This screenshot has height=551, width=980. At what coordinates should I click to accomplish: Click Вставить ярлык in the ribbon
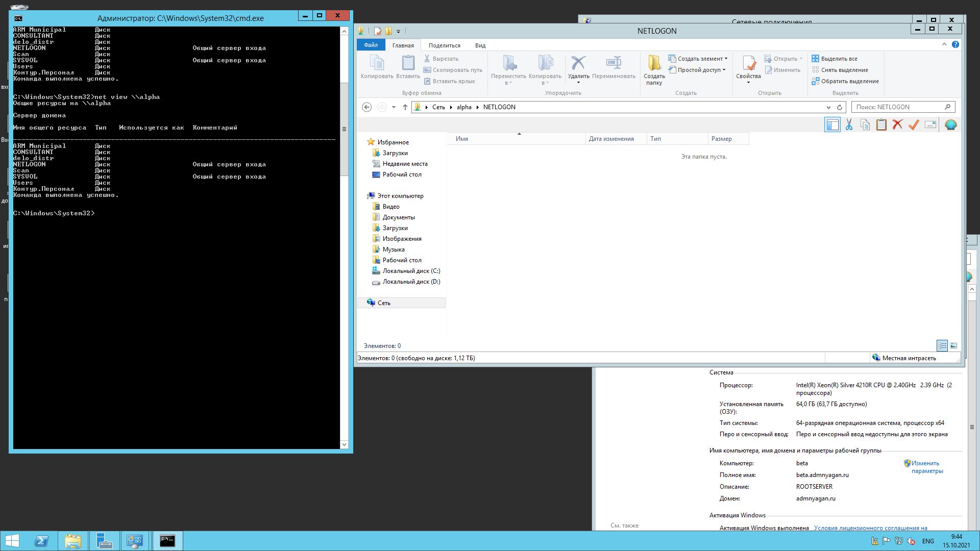click(449, 81)
